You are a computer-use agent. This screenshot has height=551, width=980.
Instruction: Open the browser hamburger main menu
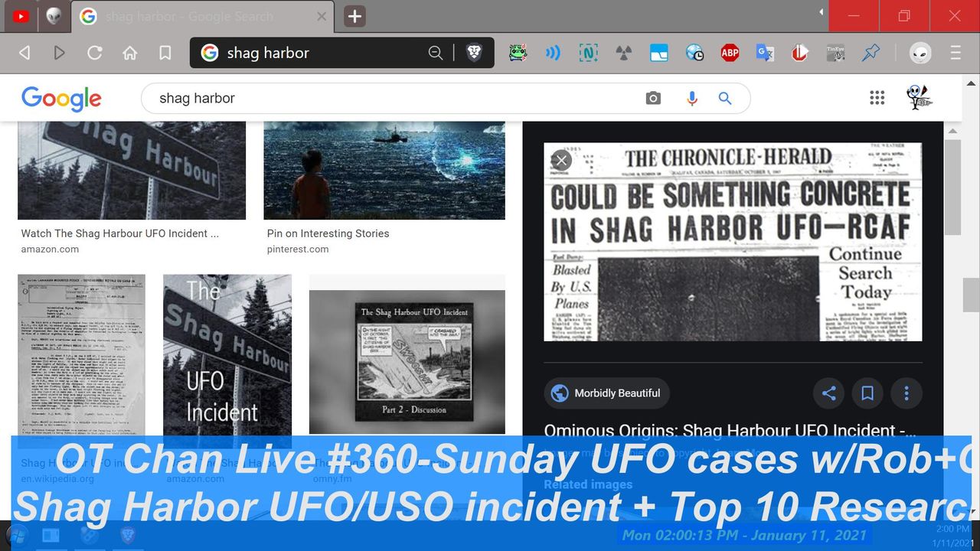955,53
